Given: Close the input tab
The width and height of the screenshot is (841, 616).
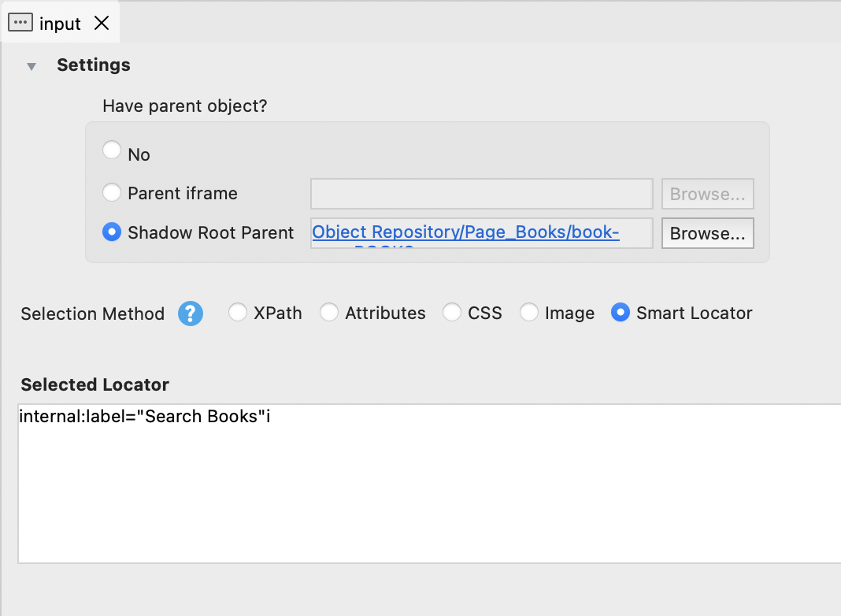Looking at the screenshot, I should pos(102,23).
